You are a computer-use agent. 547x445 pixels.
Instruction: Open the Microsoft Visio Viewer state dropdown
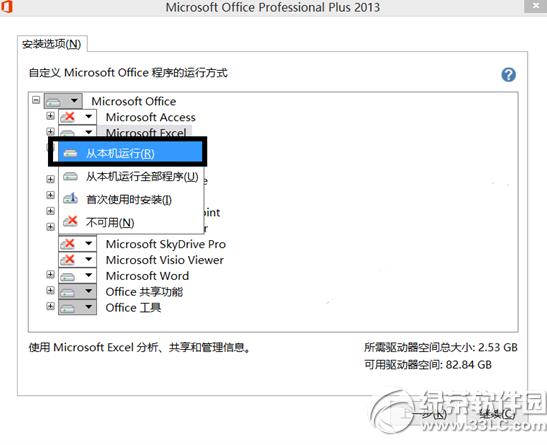[x=77, y=260]
